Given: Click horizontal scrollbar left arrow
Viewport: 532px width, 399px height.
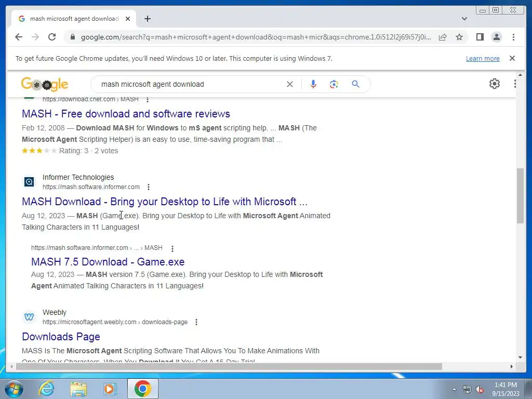Looking at the screenshot, I should [11, 366].
